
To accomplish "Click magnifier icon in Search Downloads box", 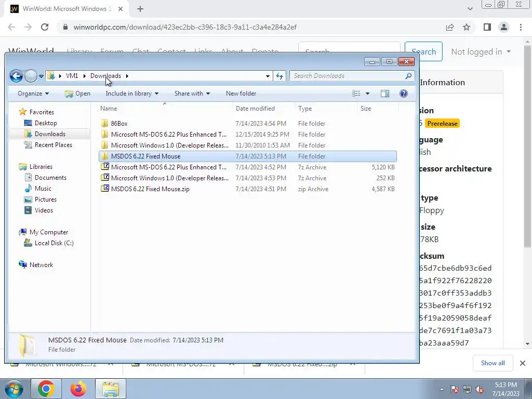I will [408, 76].
